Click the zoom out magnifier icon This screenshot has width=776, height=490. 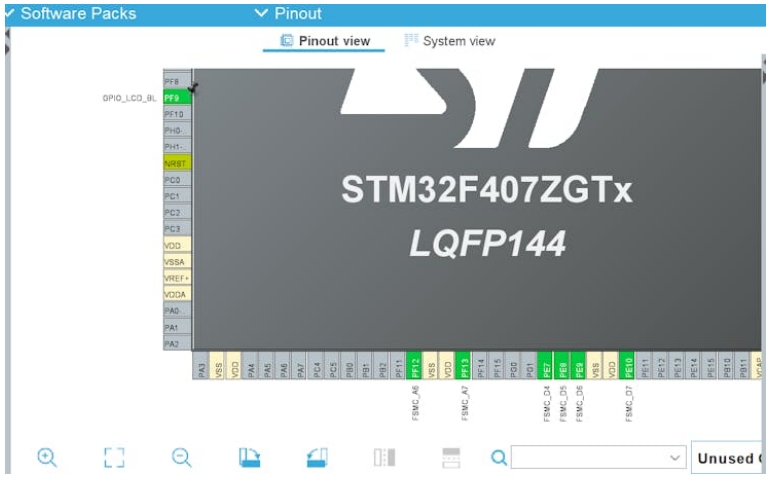pos(181,457)
